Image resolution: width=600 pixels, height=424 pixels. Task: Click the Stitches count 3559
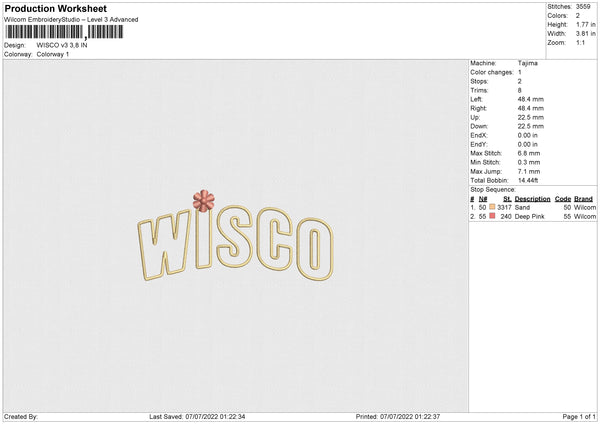pos(583,7)
